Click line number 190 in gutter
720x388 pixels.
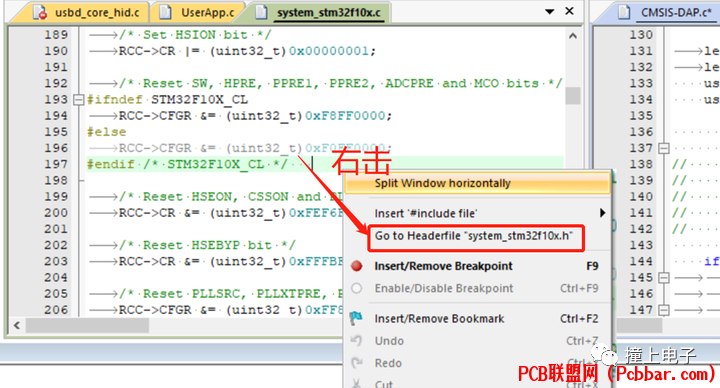56,51
